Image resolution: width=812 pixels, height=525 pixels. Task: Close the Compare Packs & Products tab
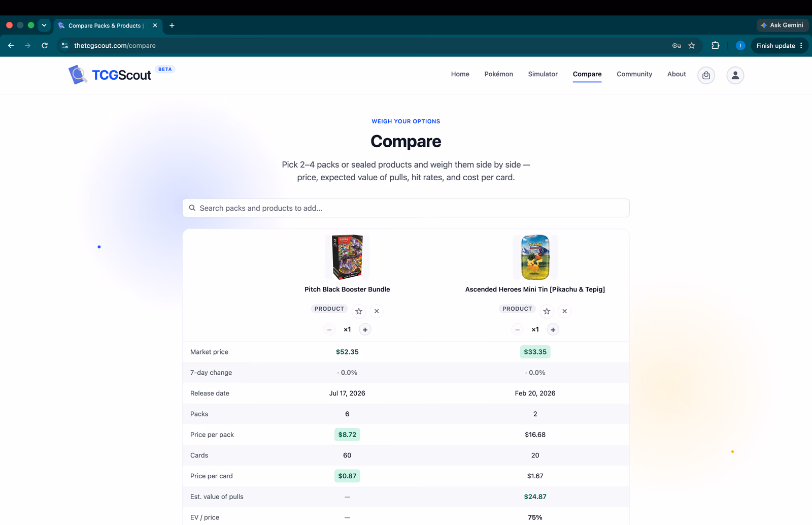point(155,25)
